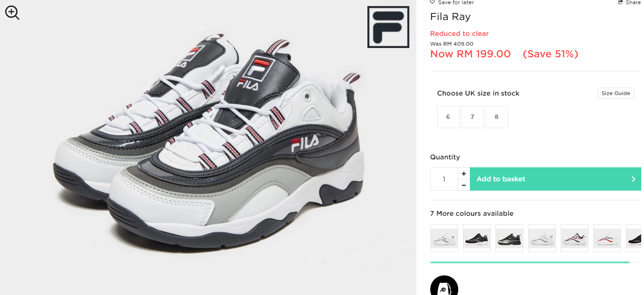The image size is (644, 295).
Task: Click the Fila brand logo badge
Action: click(388, 27)
